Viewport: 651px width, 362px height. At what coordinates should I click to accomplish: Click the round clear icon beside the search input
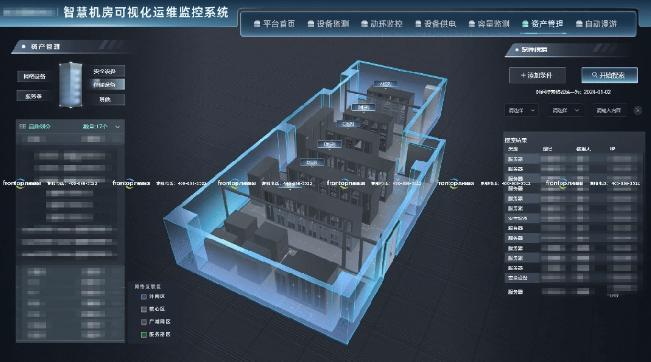[x=638, y=110]
